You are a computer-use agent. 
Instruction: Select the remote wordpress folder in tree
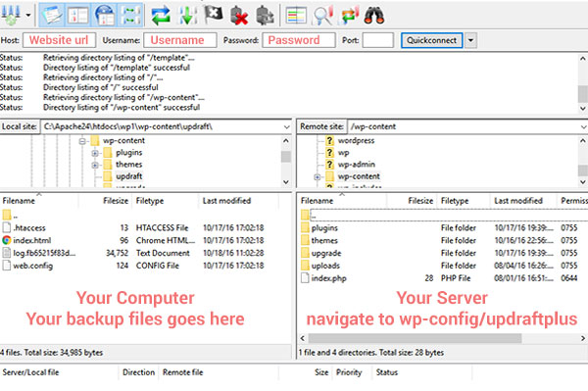click(x=356, y=140)
